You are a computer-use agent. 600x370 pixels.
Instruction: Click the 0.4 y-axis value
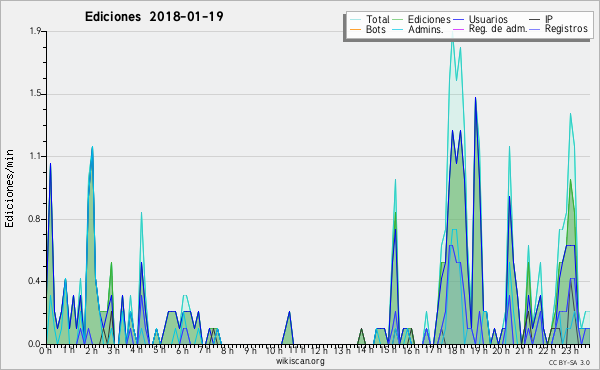[x=35, y=282]
